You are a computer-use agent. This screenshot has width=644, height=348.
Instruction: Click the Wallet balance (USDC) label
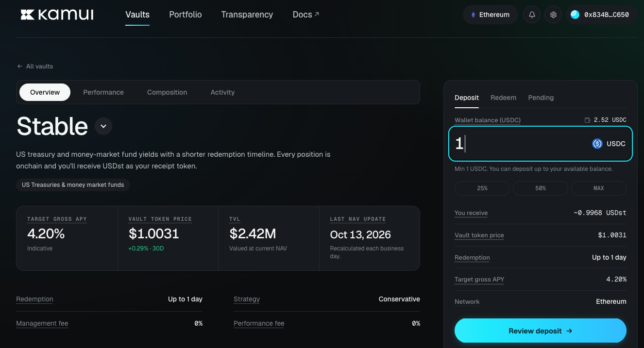pos(488,120)
